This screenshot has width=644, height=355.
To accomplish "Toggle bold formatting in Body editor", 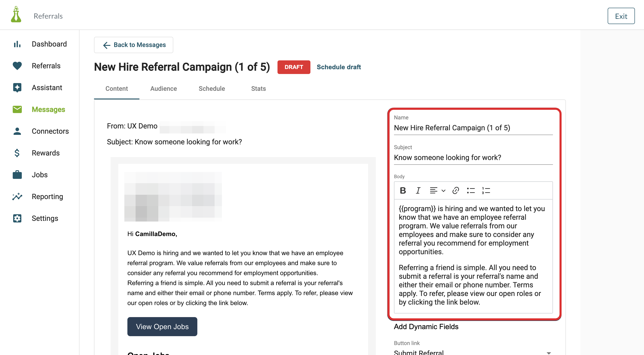I will coord(403,191).
